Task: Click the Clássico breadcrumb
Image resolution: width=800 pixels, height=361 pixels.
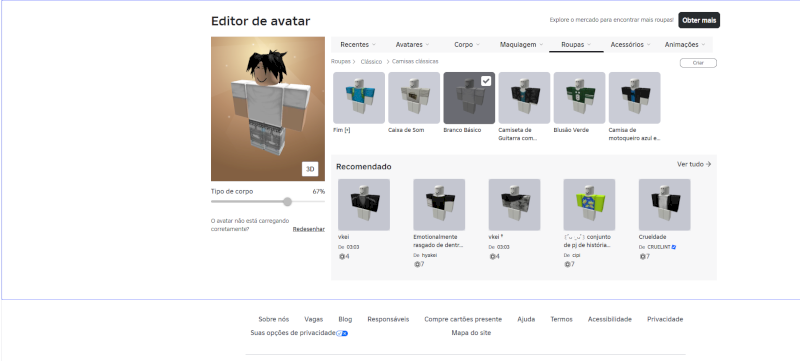Action: 371,61
